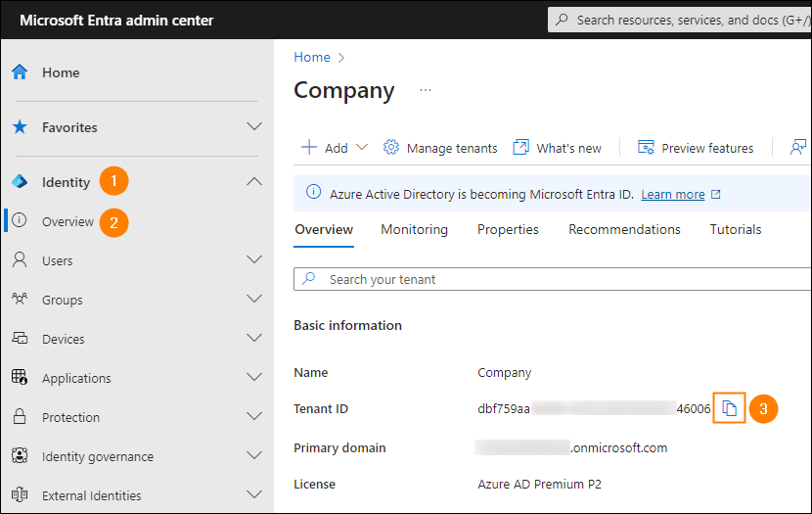Click the Manage tenants gear icon
Image resolution: width=812 pixels, height=514 pixels.
391,148
